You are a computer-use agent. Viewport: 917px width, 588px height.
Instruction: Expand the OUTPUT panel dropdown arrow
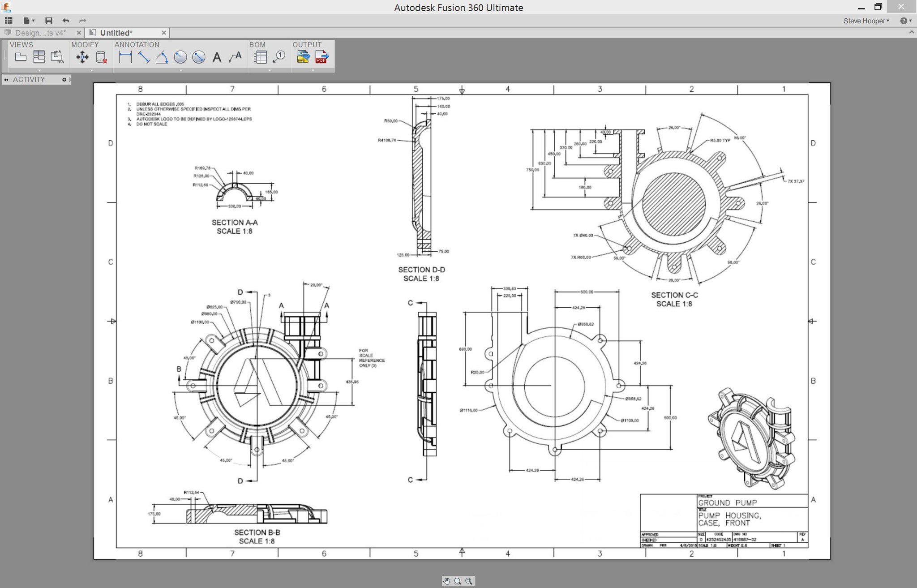(x=313, y=70)
